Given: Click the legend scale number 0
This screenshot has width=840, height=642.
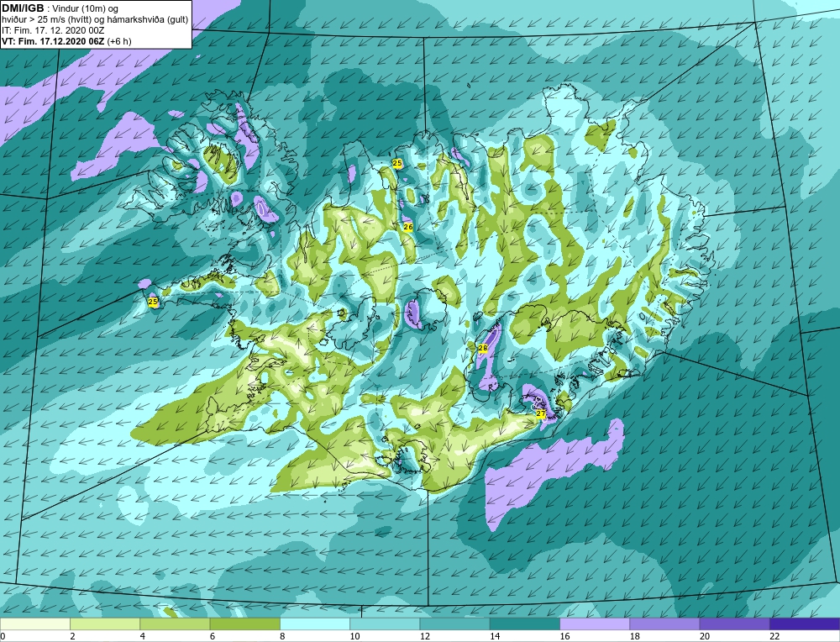Looking at the screenshot, I should 3,636.
